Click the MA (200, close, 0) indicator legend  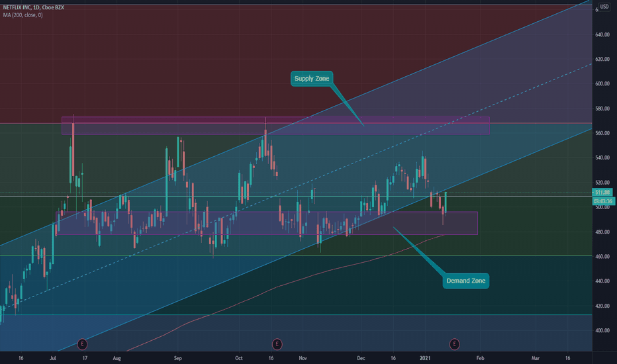23,15
